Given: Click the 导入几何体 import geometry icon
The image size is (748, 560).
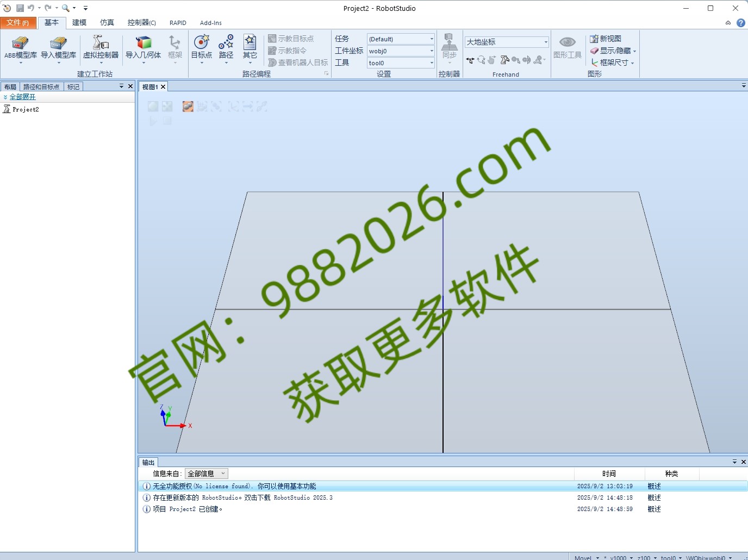Looking at the screenshot, I should 144,42.
